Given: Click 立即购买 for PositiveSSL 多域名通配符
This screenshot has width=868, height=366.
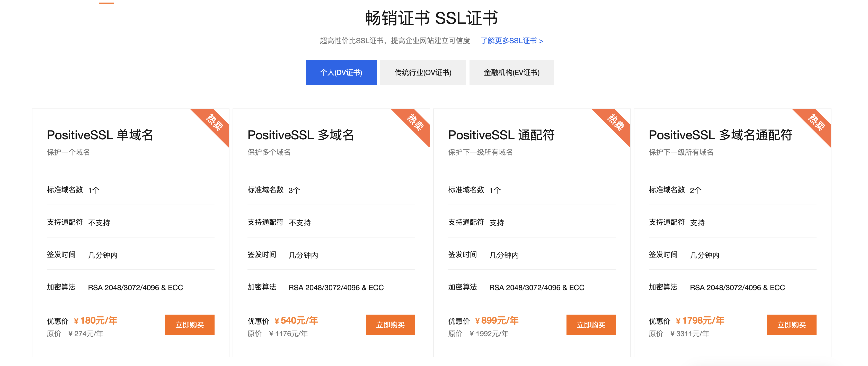Looking at the screenshot, I should [791, 325].
